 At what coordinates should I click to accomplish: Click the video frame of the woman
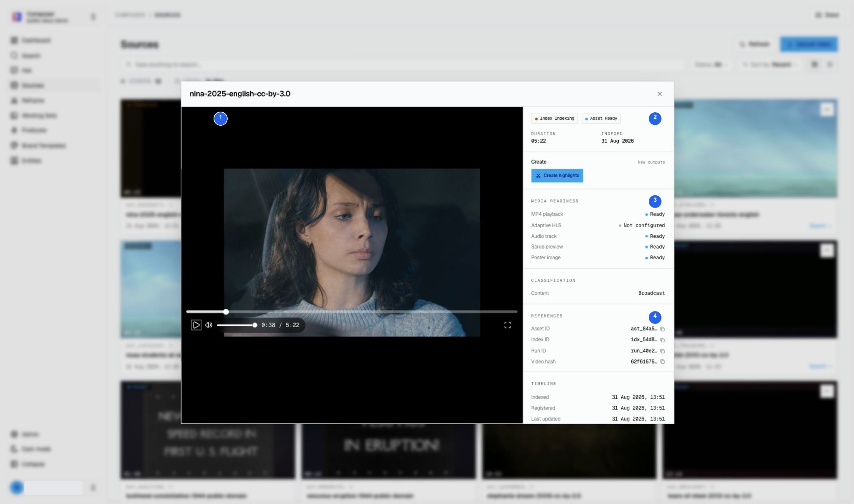tap(351, 252)
